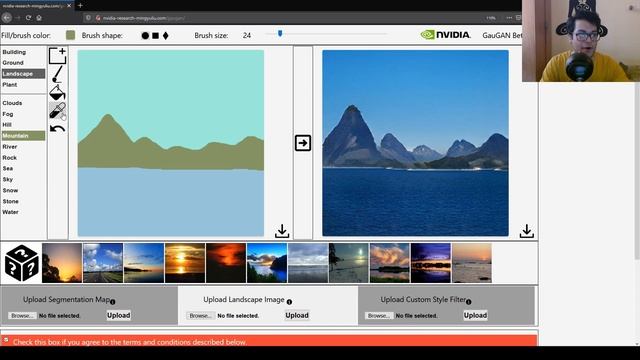This screenshot has width=640, height=360.
Task: Pick the Fog label
Action: [x=8, y=114]
